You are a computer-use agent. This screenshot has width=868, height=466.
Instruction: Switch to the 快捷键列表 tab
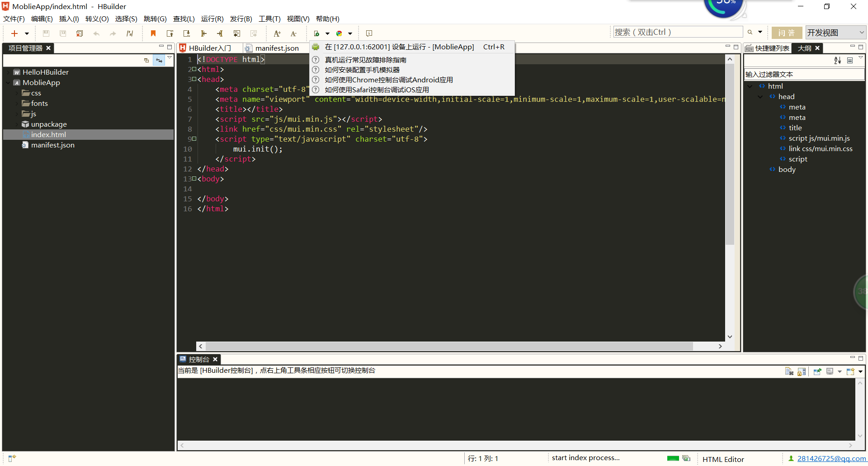click(x=768, y=48)
